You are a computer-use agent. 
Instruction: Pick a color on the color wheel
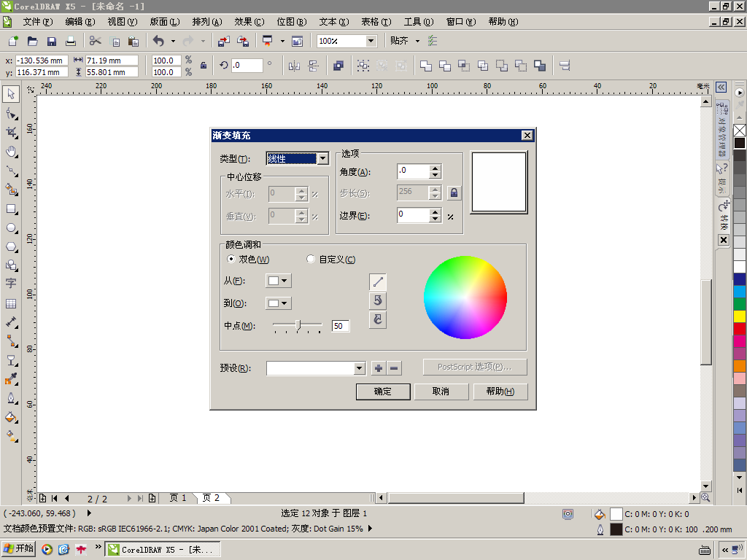(x=465, y=297)
